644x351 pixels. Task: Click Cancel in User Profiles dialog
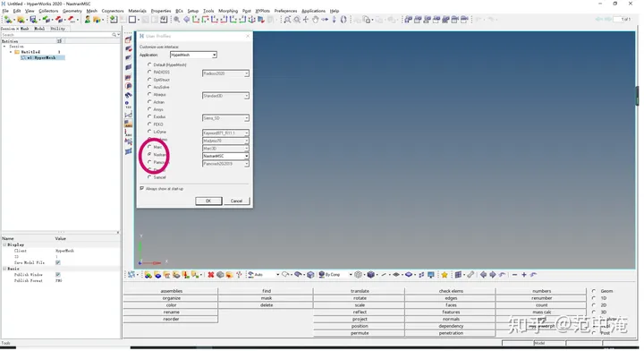point(236,201)
